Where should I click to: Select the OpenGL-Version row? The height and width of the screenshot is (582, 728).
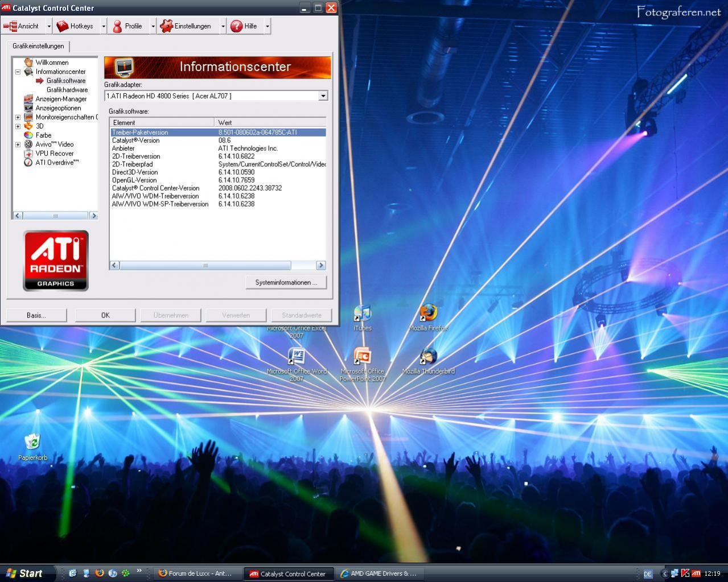coord(218,180)
